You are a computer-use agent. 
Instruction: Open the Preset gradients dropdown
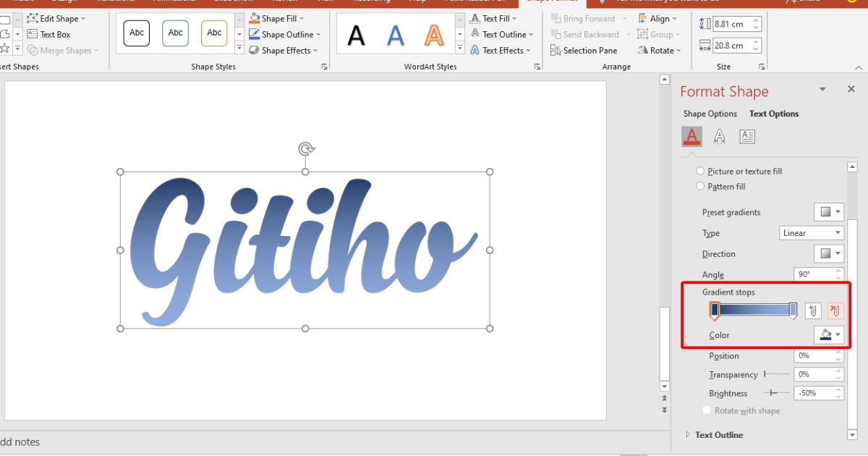tap(829, 212)
